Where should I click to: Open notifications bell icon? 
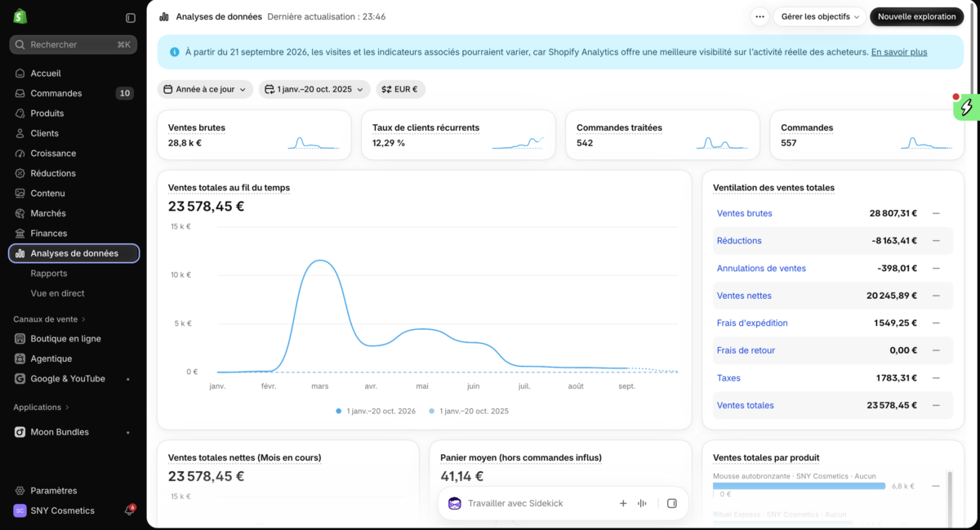[x=129, y=510]
